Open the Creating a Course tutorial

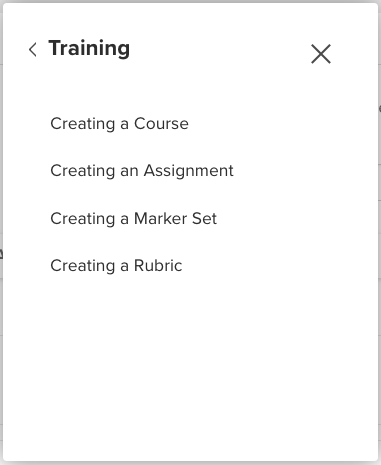pos(119,124)
